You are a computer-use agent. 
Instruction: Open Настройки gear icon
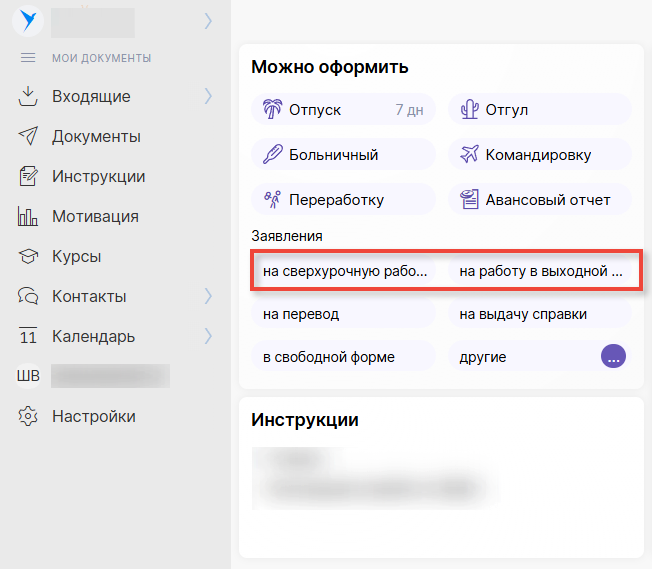28,417
